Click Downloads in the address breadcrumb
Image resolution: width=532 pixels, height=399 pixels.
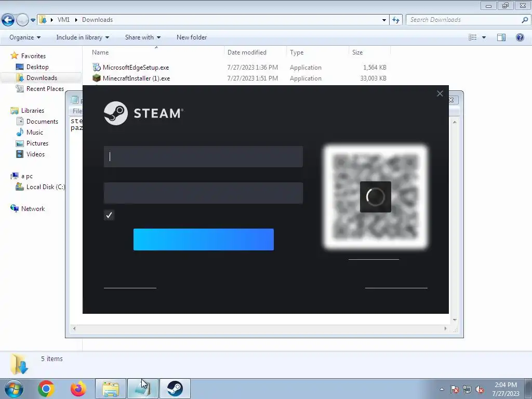tap(97, 20)
